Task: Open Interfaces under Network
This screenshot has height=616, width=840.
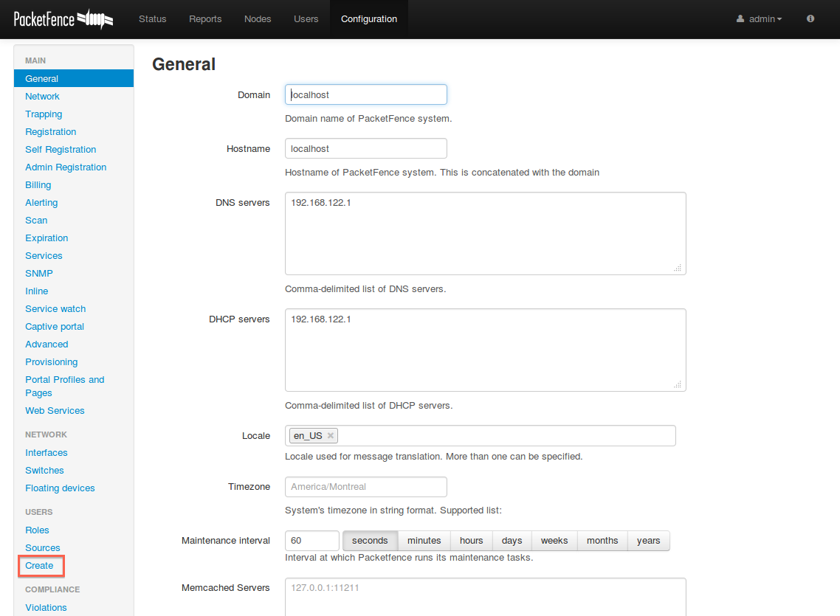Action: (x=46, y=452)
